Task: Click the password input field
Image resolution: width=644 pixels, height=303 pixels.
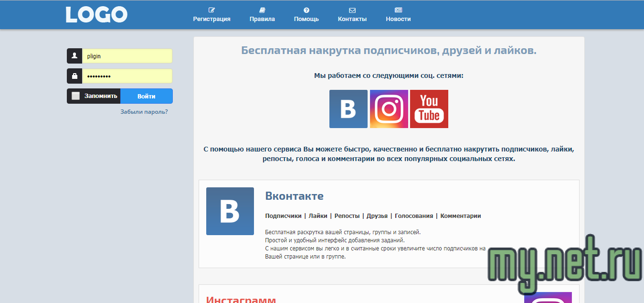Action: click(x=127, y=76)
